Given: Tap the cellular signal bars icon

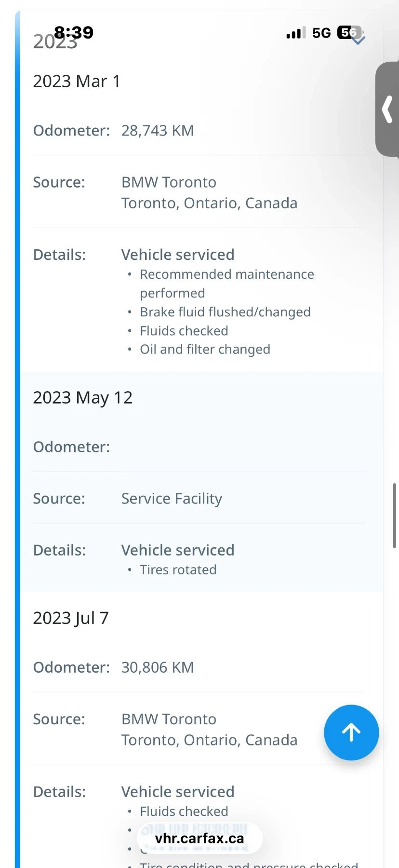Looking at the screenshot, I should [295, 33].
